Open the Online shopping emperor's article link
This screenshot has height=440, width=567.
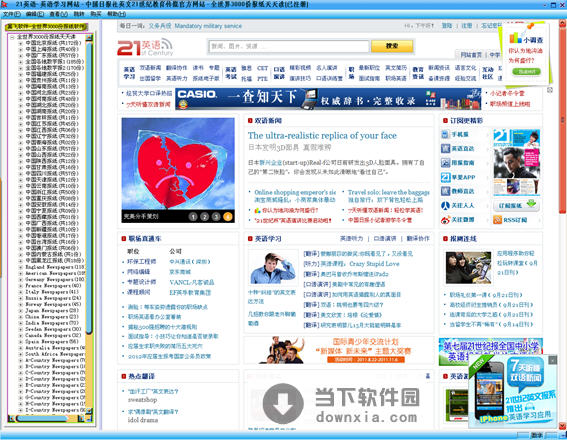pyautogui.click(x=295, y=192)
